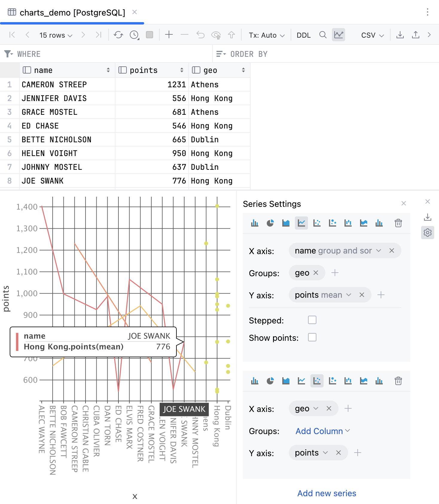This screenshot has width=439, height=504.
Task: Click the chart settings gear icon
Action: (x=427, y=233)
